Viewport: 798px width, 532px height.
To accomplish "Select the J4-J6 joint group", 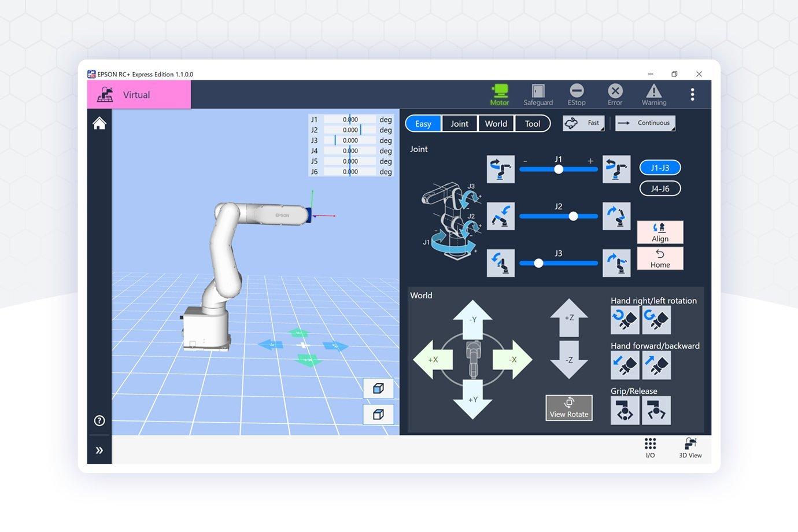I will click(660, 189).
